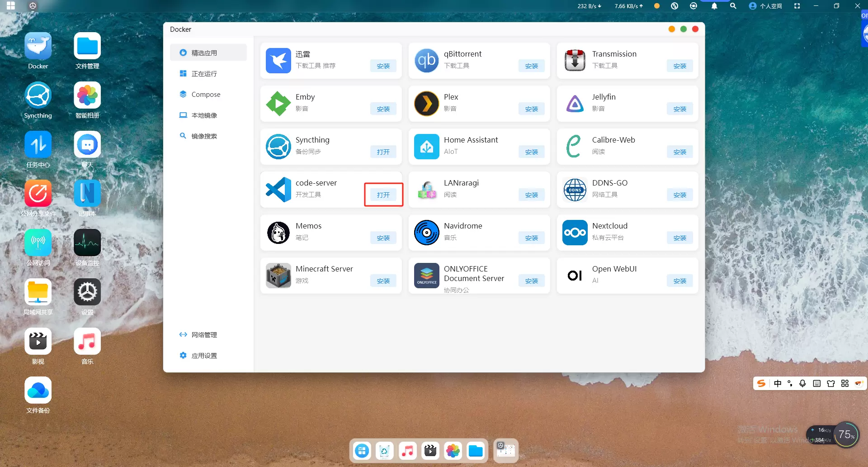The image size is (868, 467).
Task: Click the qBittorrent app icon
Action: tap(426, 61)
